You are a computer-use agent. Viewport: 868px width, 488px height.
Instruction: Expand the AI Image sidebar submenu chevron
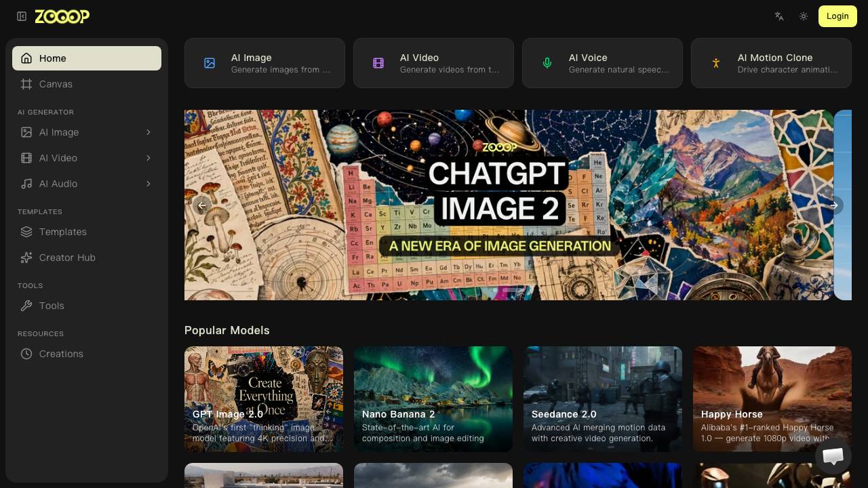pyautogui.click(x=148, y=132)
